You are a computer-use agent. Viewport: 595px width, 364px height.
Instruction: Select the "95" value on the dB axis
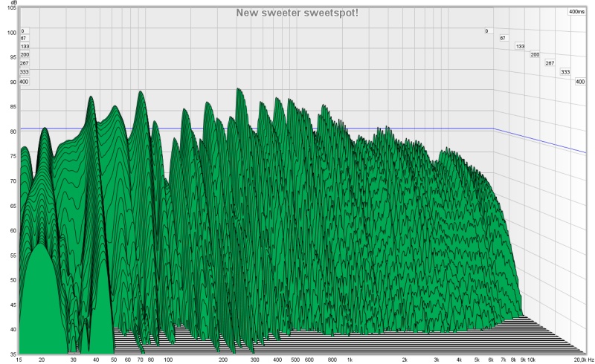[13, 57]
